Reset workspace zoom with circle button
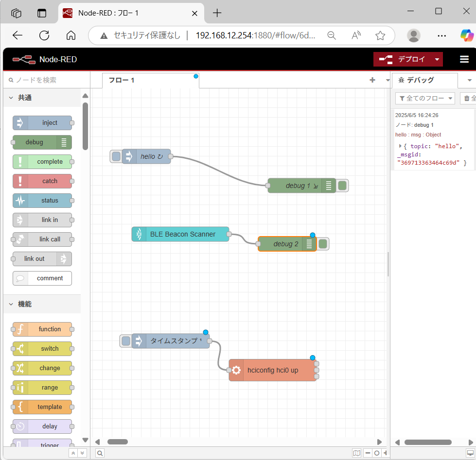The width and height of the screenshot is (476, 460). [377, 453]
